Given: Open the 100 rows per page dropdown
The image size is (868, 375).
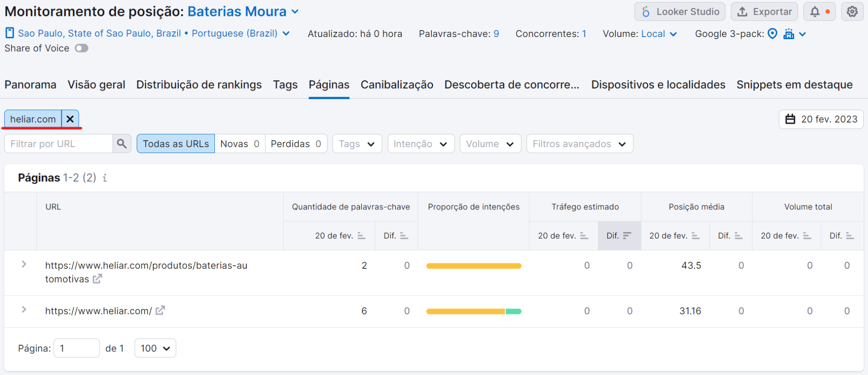Looking at the screenshot, I should tap(155, 348).
